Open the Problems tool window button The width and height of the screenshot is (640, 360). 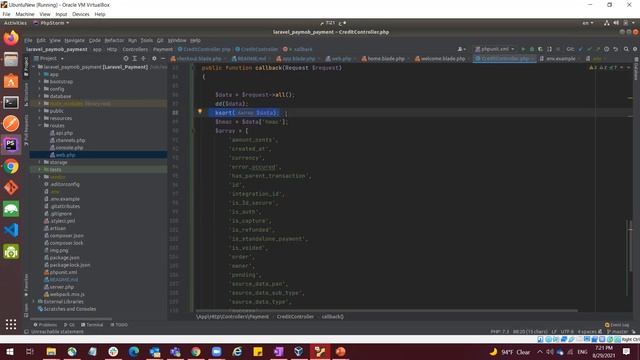[x=45, y=325]
